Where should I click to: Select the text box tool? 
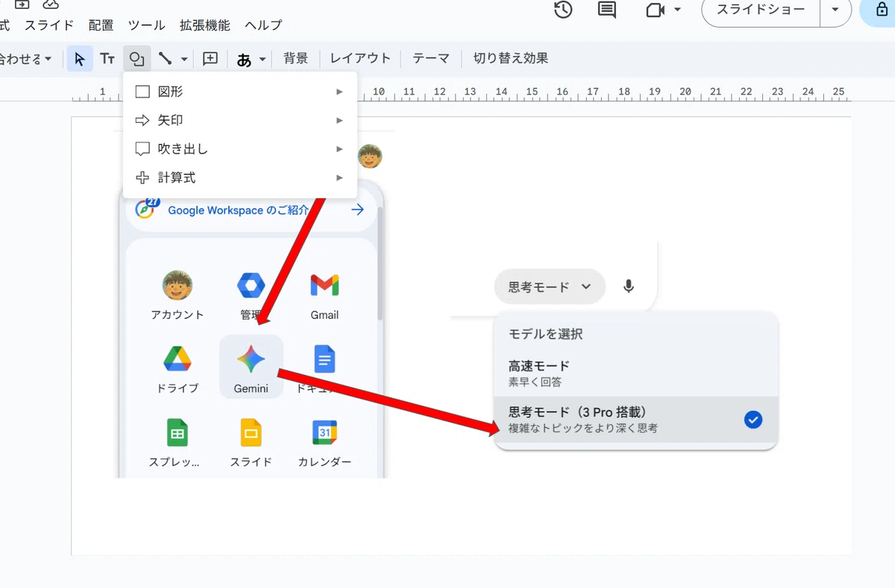pyautogui.click(x=107, y=59)
